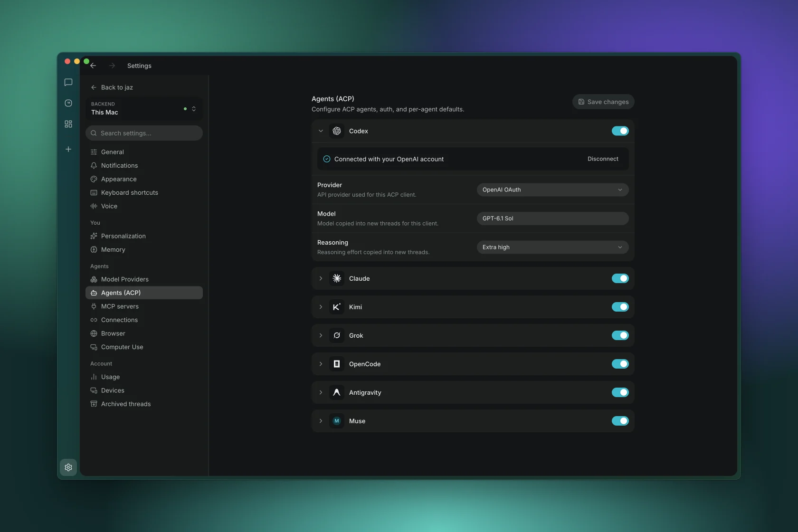Click the settings gear icon at bottom left
798x532 pixels.
click(68, 467)
